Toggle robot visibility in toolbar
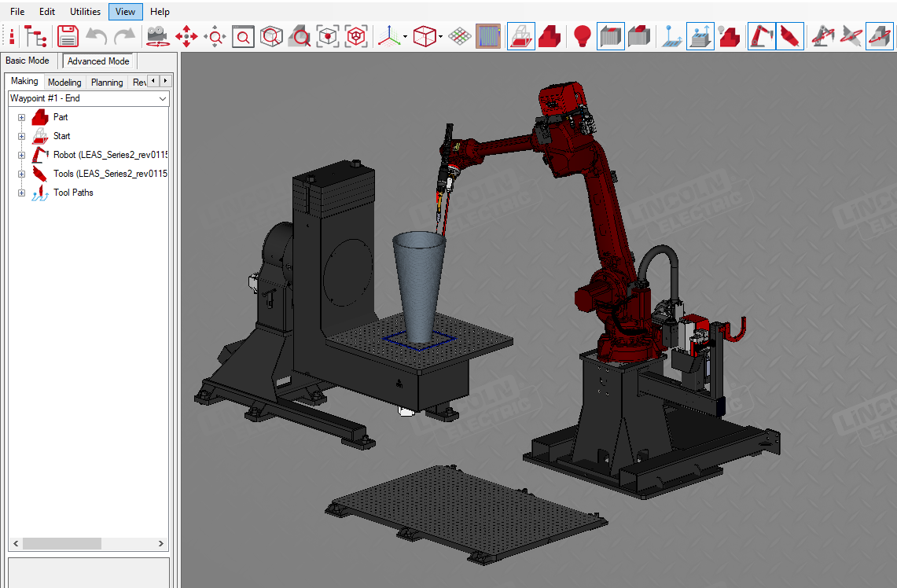 coord(761,36)
